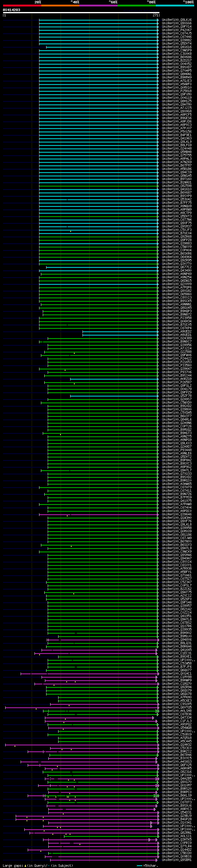Select the UniRef100_A4S6G3 label
This screenshot has height=868, width=197.
pyautogui.click(x=177, y=761)
